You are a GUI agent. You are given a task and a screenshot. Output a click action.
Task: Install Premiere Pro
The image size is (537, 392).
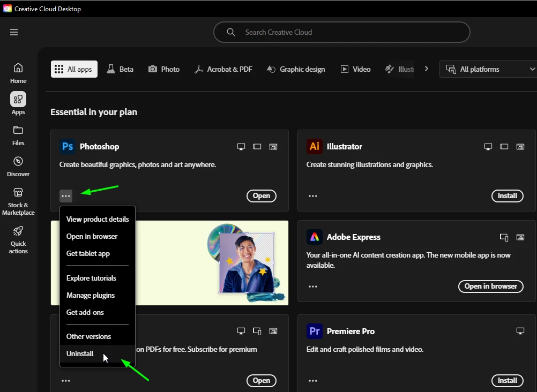click(x=507, y=380)
